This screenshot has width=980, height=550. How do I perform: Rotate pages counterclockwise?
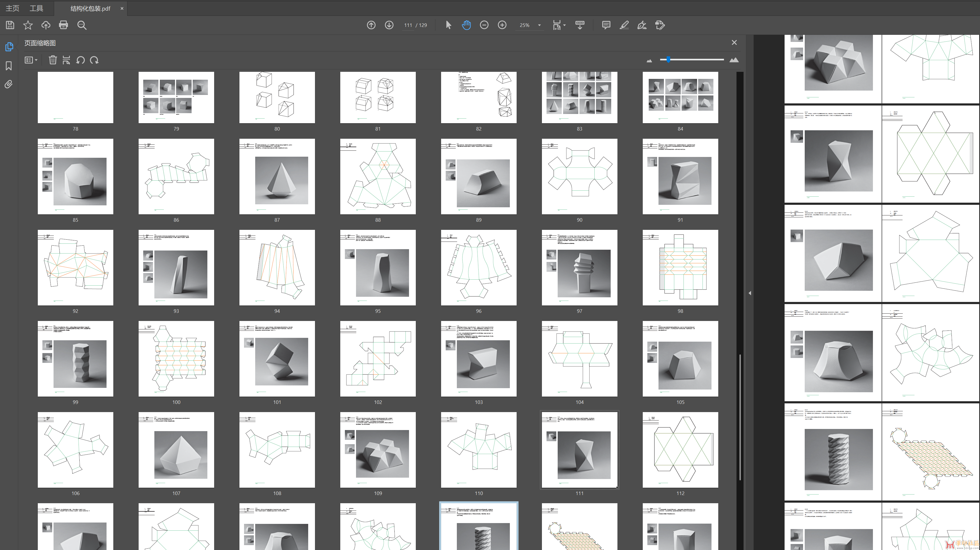(x=80, y=60)
